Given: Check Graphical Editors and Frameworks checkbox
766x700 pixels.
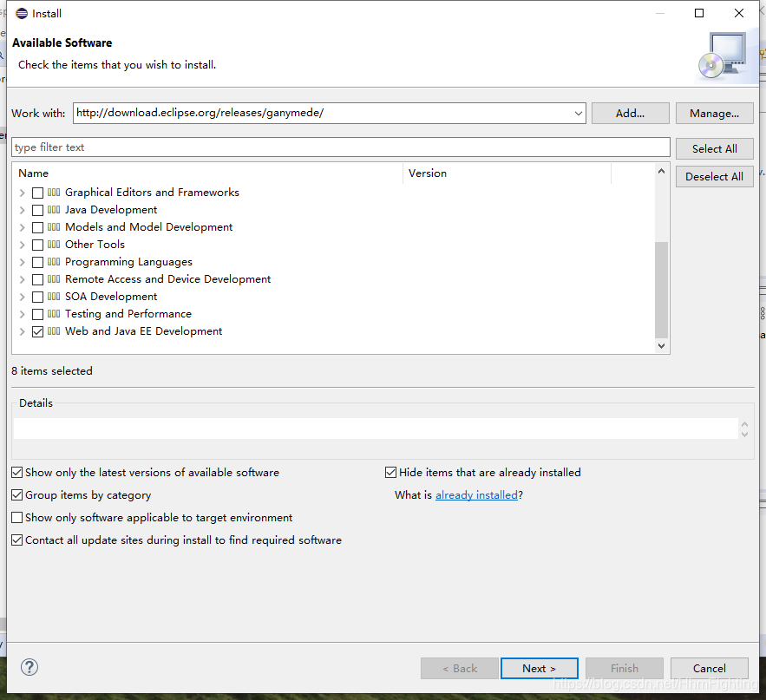Looking at the screenshot, I should coord(37,193).
